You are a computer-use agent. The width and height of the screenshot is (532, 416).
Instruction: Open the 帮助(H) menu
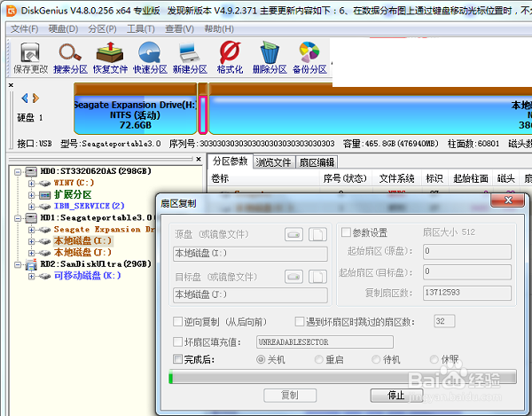(x=219, y=29)
